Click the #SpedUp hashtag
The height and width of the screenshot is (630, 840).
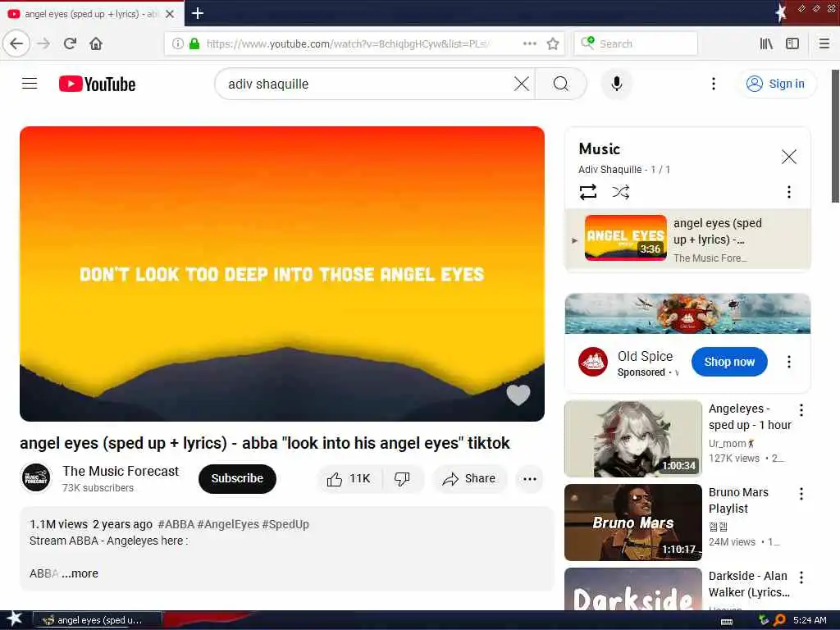[x=285, y=524]
